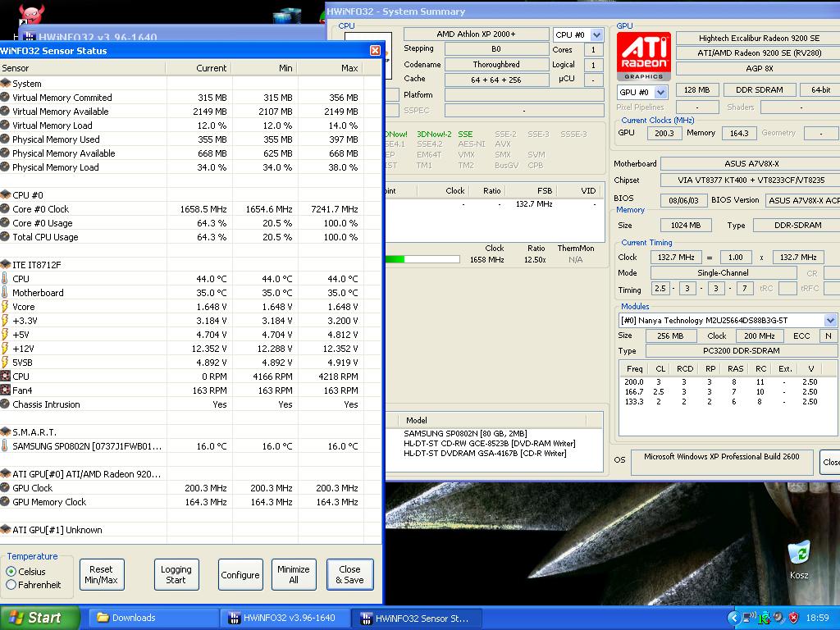Click the Virtual Memory Available sensor row

182,112
